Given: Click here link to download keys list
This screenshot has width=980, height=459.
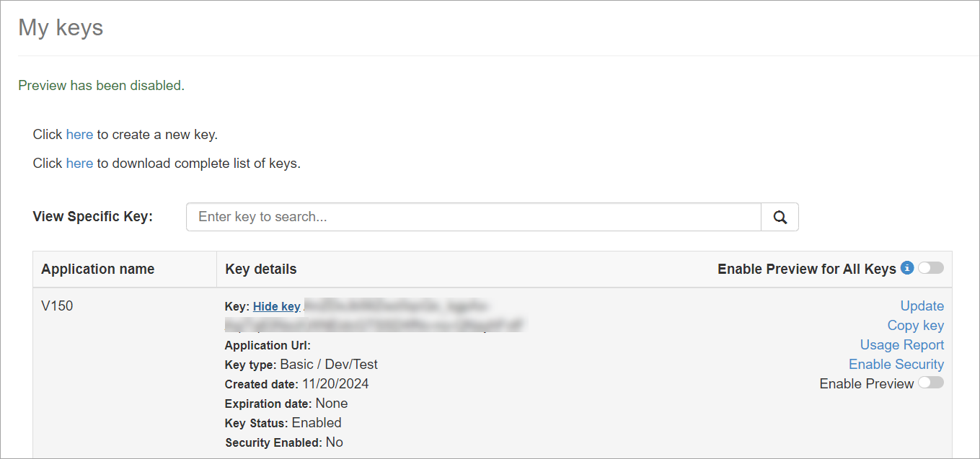Looking at the screenshot, I should click(79, 163).
